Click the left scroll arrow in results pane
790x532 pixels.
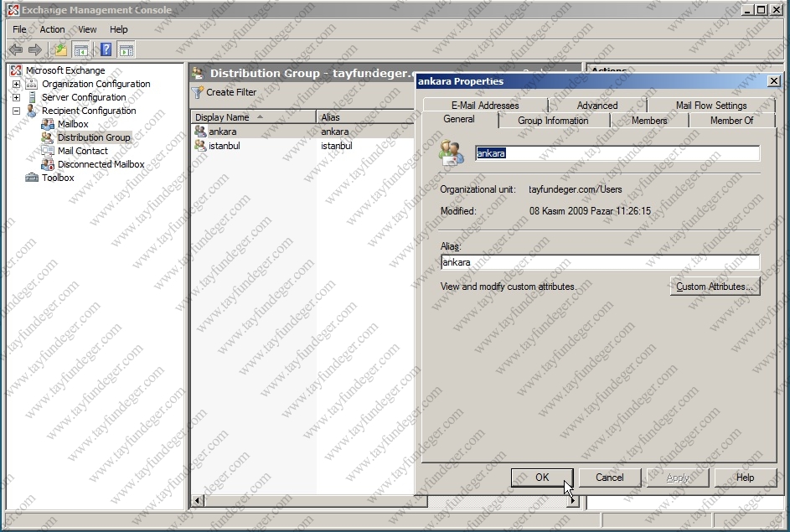pyautogui.click(x=198, y=500)
